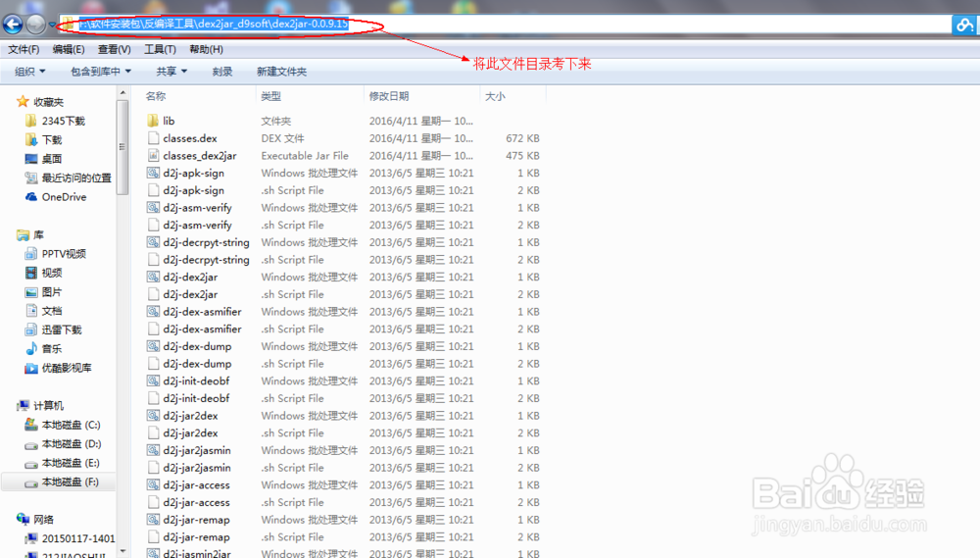Select the classes_dex2jar jar file icon

(x=153, y=156)
